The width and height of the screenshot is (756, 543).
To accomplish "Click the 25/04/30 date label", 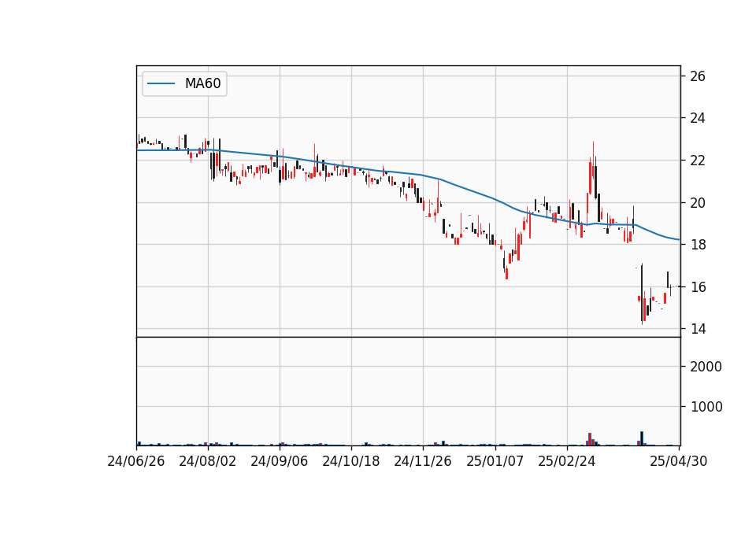I will coord(679,461).
